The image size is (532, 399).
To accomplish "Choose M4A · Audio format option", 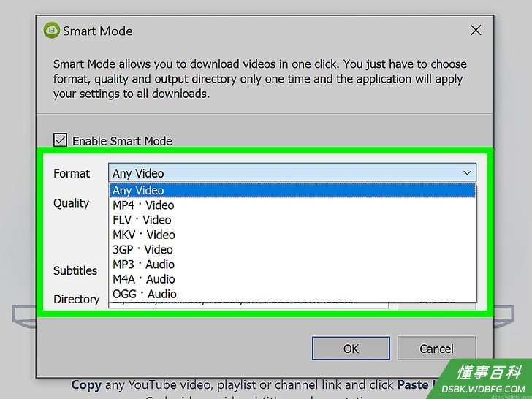I will point(292,279).
